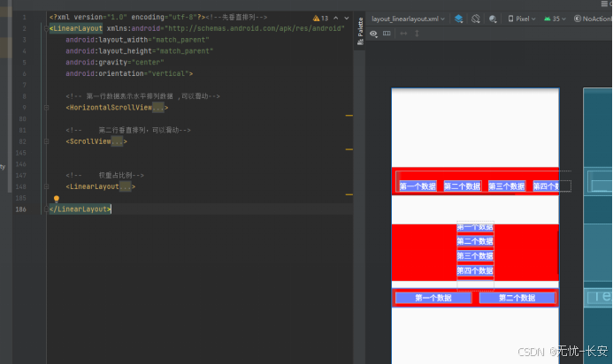Select 第四个数据 in the vertical preview list

coord(475,270)
